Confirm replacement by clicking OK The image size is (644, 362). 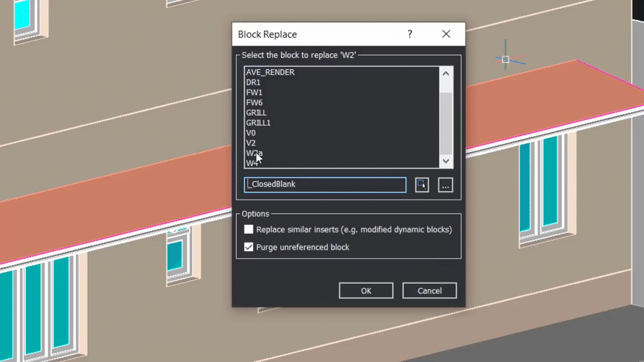[366, 291]
